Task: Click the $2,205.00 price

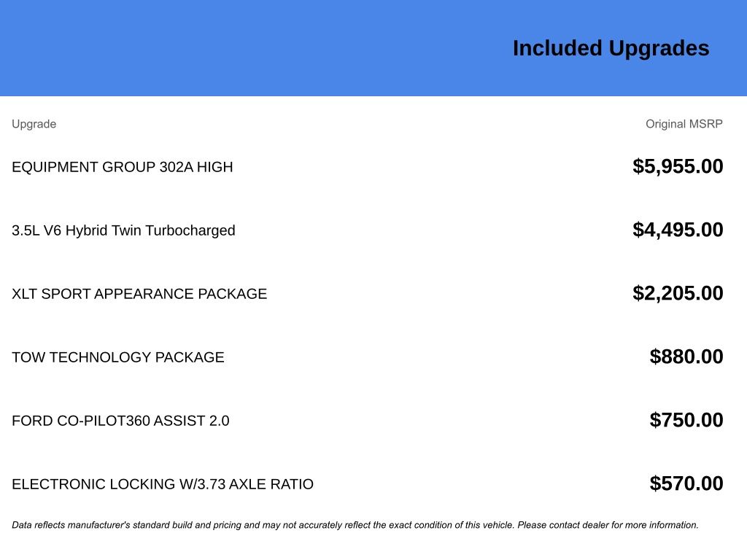Action: point(678,293)
